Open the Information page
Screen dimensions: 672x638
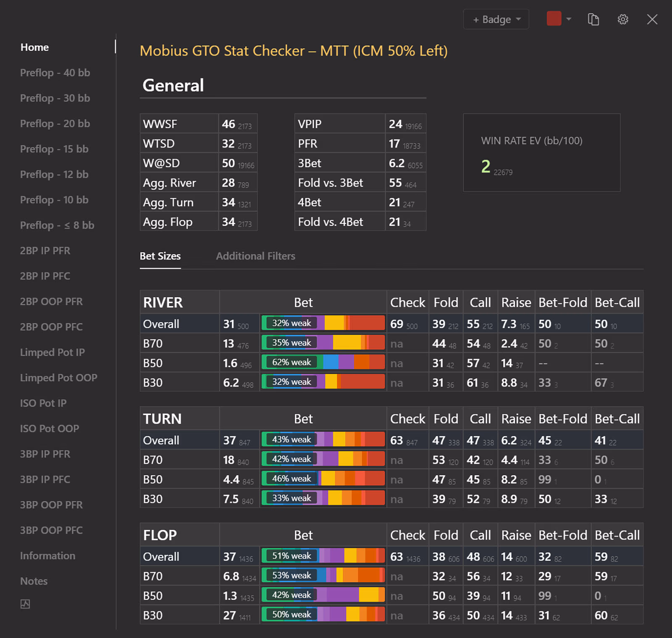click(x=47, y=555)
